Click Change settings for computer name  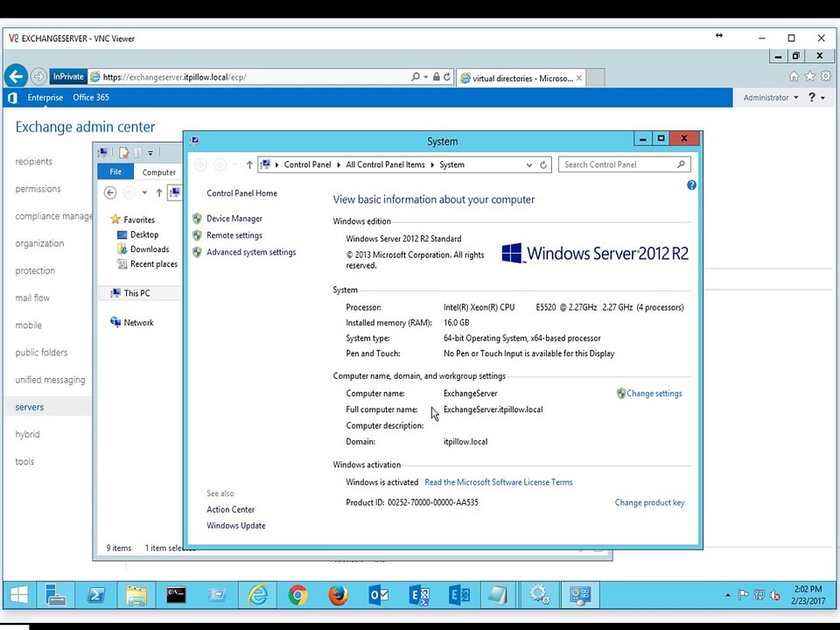coord(654,393)
